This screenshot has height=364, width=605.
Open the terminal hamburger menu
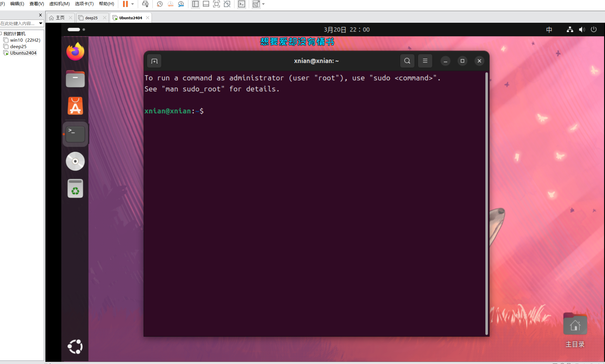(x=425, y=61)
